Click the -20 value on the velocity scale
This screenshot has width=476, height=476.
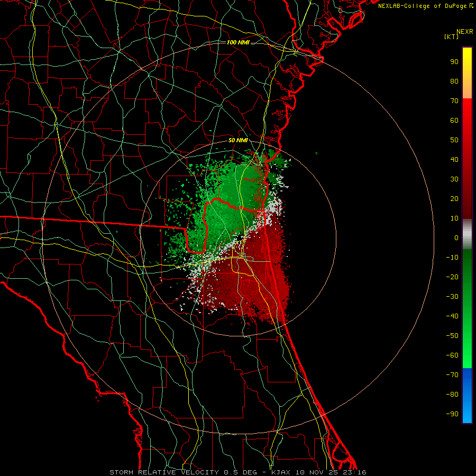(x=452, y=277)
